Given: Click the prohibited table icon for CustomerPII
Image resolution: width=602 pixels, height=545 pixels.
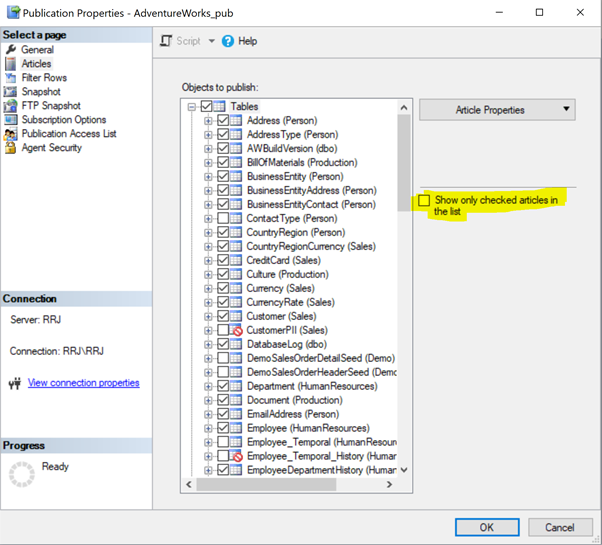Looking at the screenshot, I should tap(236, 330).
